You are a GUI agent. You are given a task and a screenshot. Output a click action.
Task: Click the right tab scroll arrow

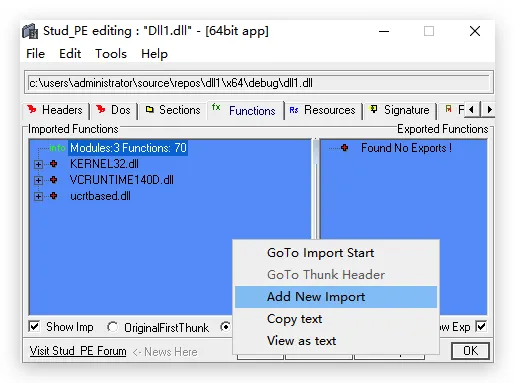click(488, 109)
